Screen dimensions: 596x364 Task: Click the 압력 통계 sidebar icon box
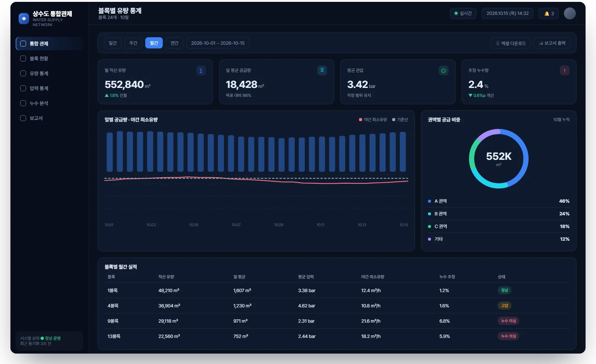click(x=23, y=88)
